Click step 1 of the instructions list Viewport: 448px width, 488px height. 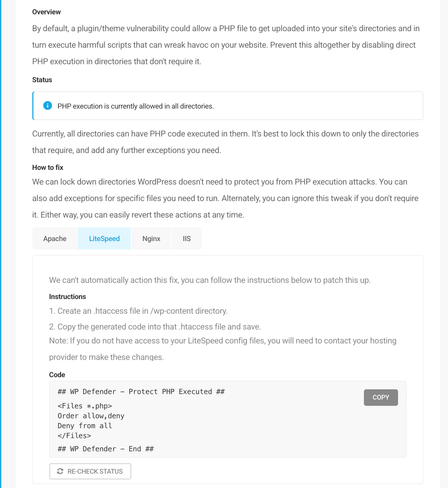tap(138, 311)
